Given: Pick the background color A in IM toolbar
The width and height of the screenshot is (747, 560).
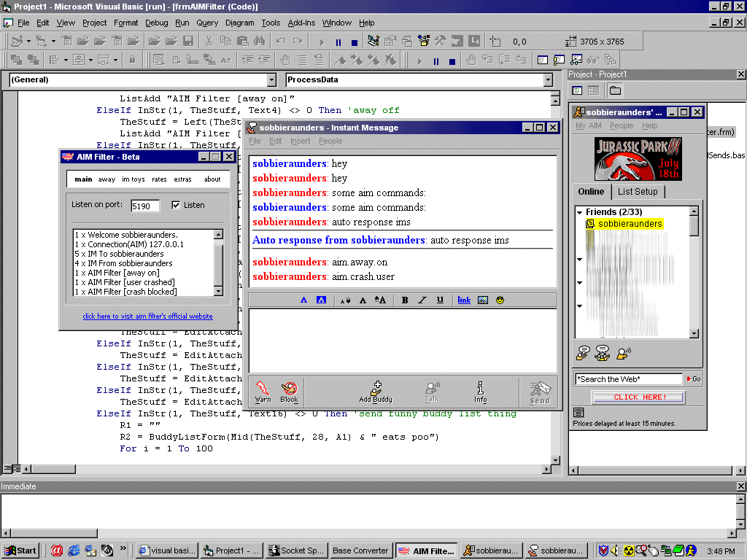Looking at the screenshot, I should coord(321,300).
